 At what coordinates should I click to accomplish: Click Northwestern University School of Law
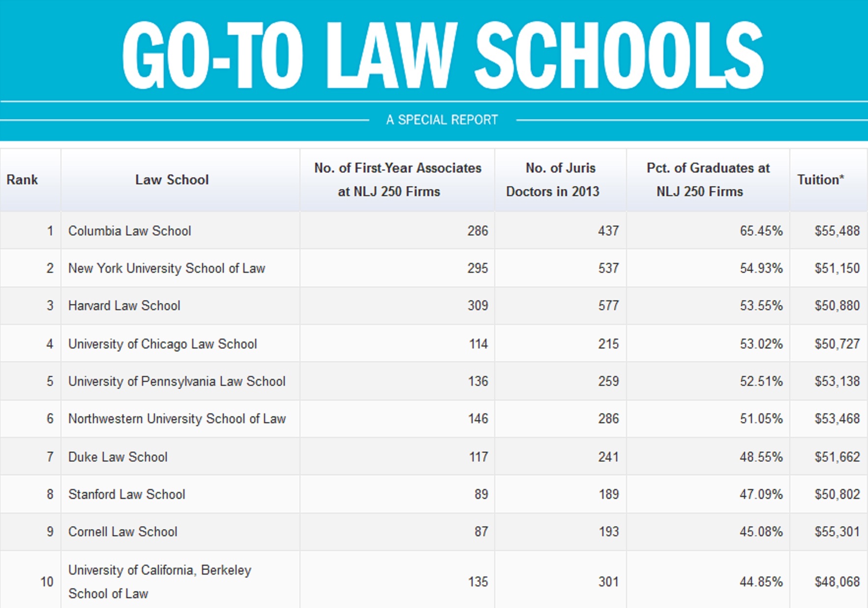[177, 419]
